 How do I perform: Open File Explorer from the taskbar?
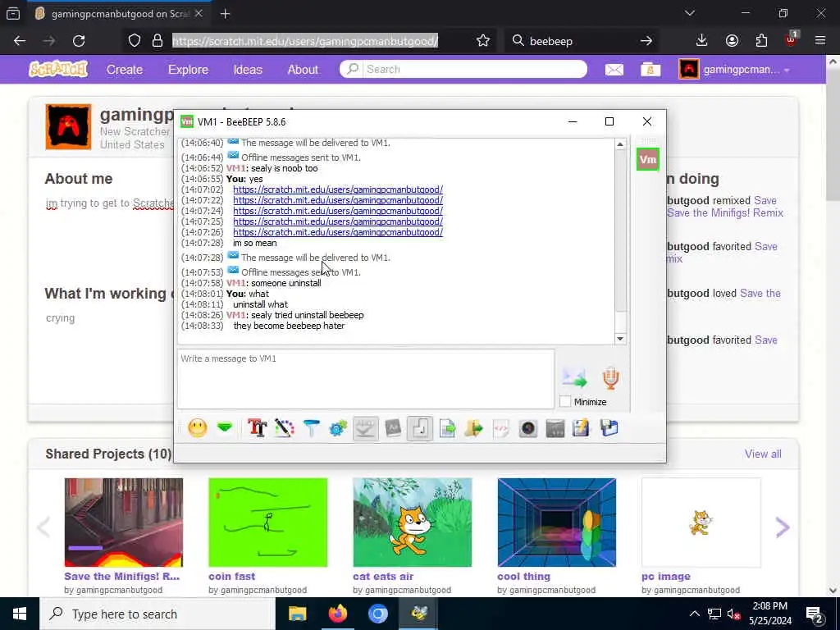coord(297,614)
